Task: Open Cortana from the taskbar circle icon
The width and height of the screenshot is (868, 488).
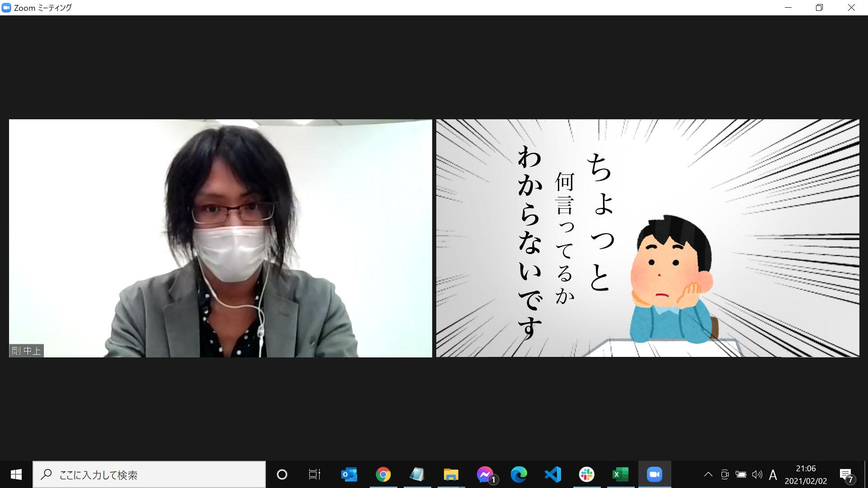Action: coord(282,474)
